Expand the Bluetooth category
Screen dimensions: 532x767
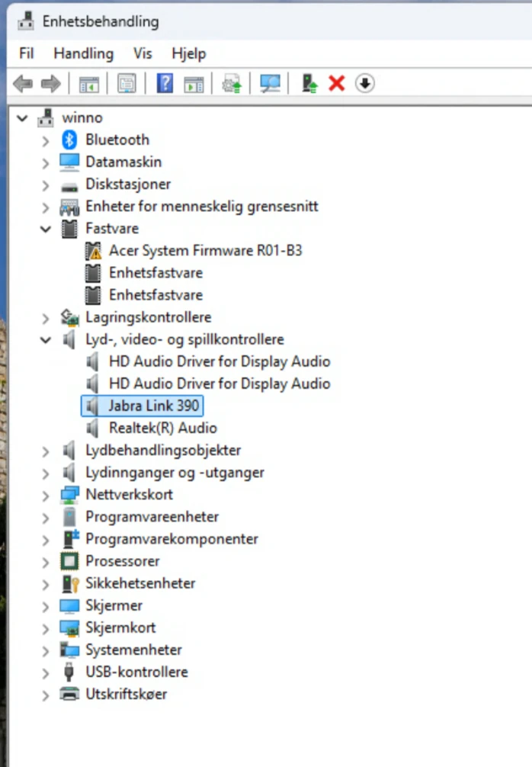46,141
